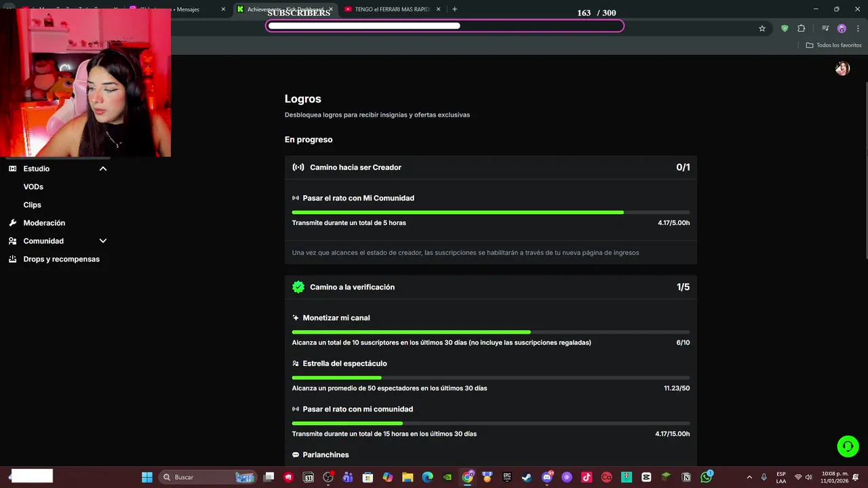
Task: Open the Moderación sidebar item
Action: pyautogui.click(x=44, y=223)
